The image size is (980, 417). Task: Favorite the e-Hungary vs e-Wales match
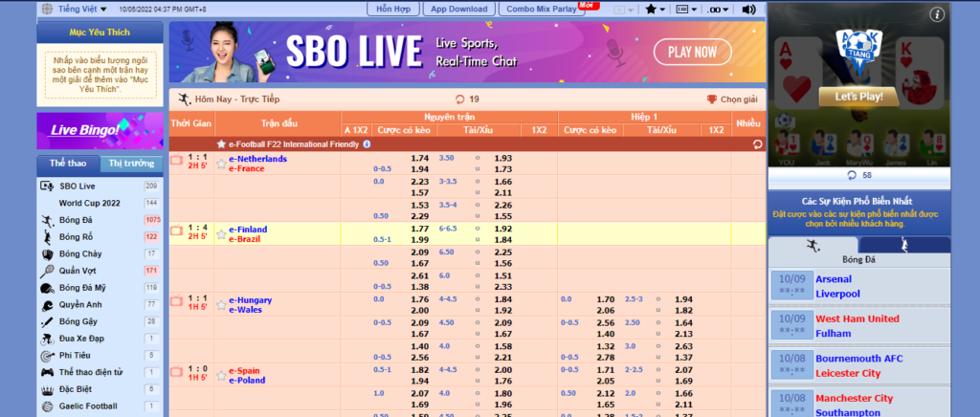221,305
